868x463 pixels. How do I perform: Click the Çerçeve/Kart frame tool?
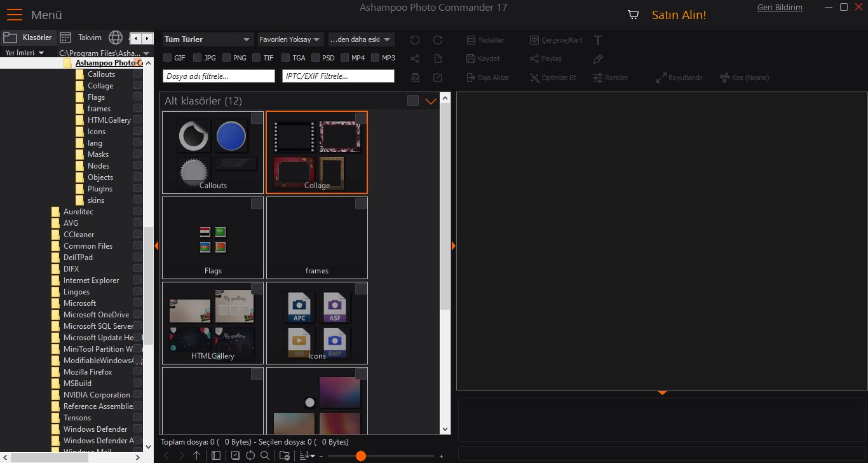point(556,40)
